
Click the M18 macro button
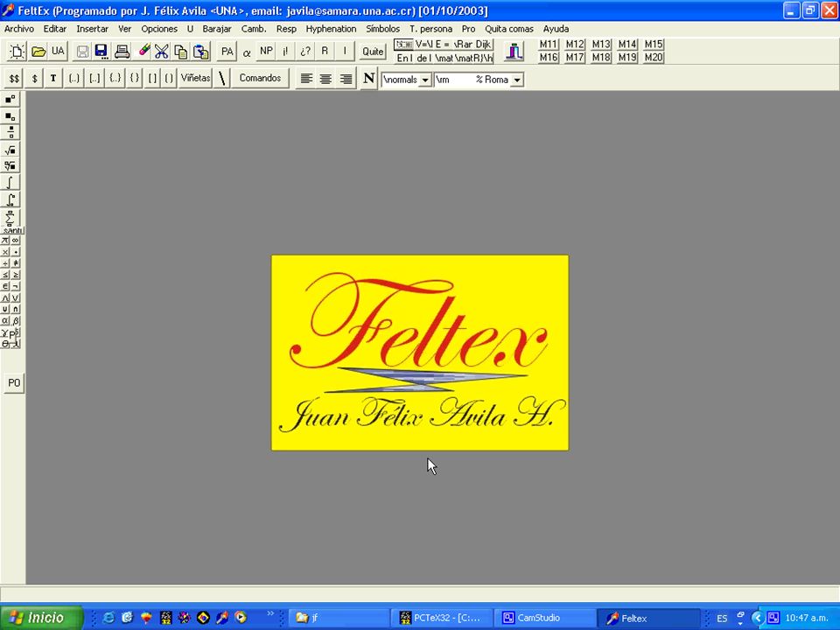601,58
